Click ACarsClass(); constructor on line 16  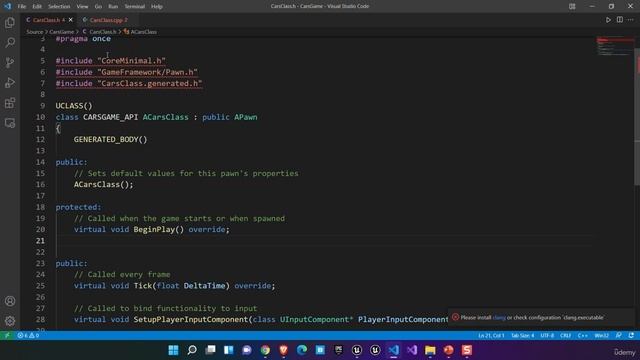(x=103, y=184)
